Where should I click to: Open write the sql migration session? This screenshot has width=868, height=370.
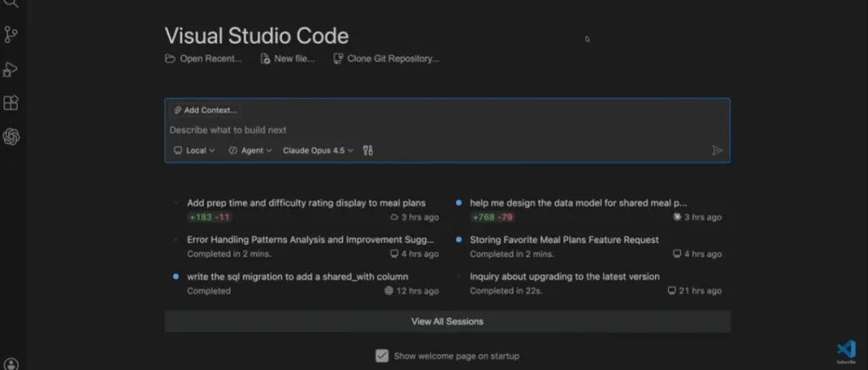point(297,277)
